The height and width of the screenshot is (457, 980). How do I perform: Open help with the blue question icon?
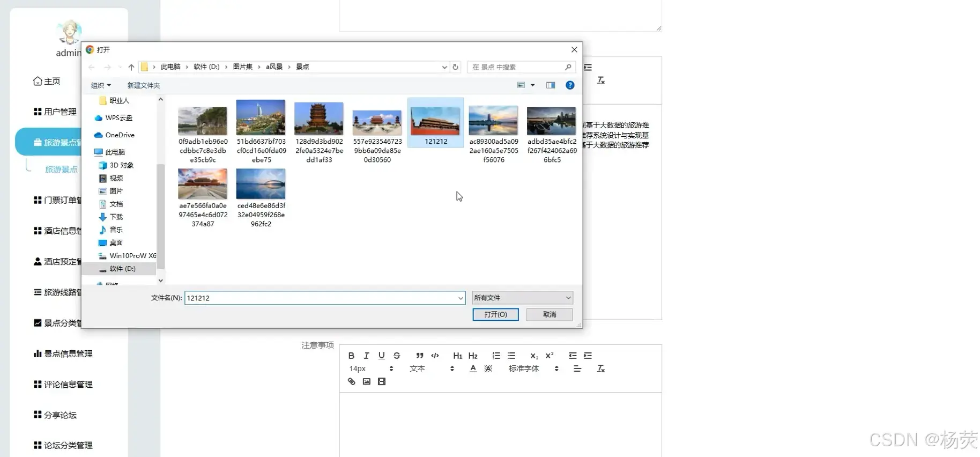[570, 85]
